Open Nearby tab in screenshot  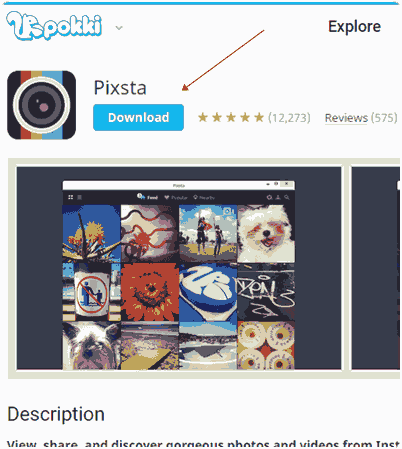click(x=204, y=198)
